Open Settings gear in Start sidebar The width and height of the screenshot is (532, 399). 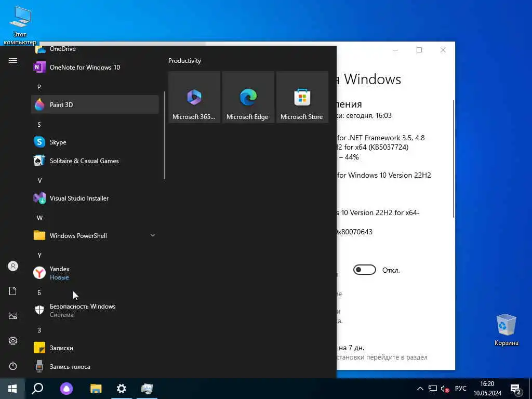[x=13, y=341]
